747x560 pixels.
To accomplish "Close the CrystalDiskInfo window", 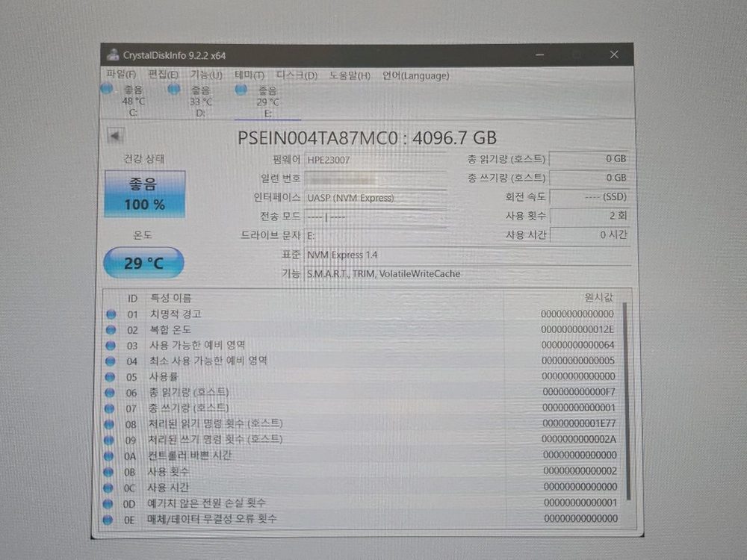I will point(614,55).
